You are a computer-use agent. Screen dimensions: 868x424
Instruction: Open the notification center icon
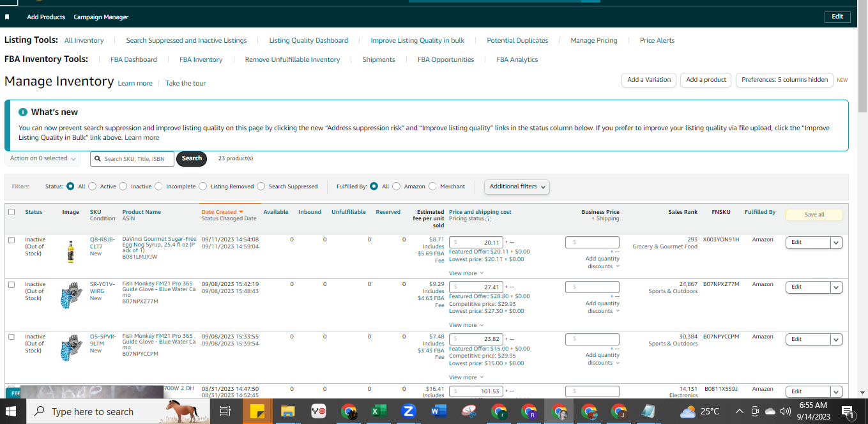pyautogui.click(x=848, y=412)
